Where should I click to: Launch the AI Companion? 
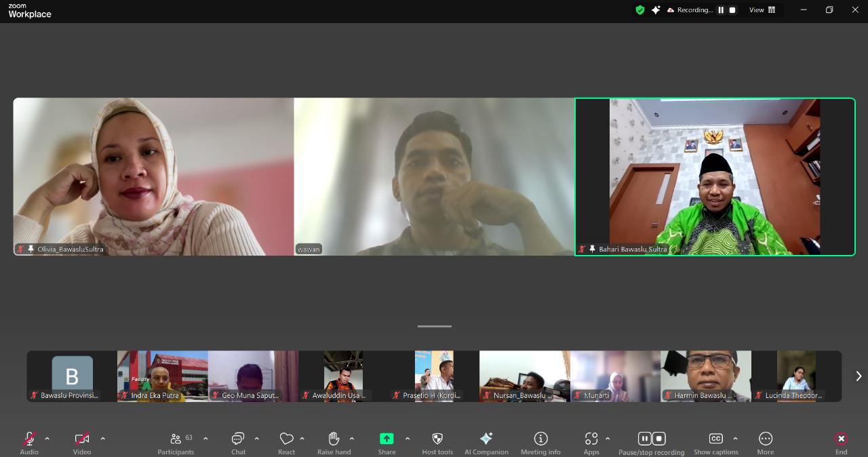pos(486,439)
